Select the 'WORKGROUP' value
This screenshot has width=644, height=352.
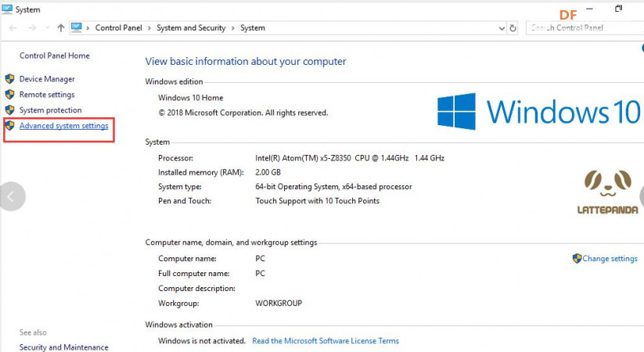point(279,304)
